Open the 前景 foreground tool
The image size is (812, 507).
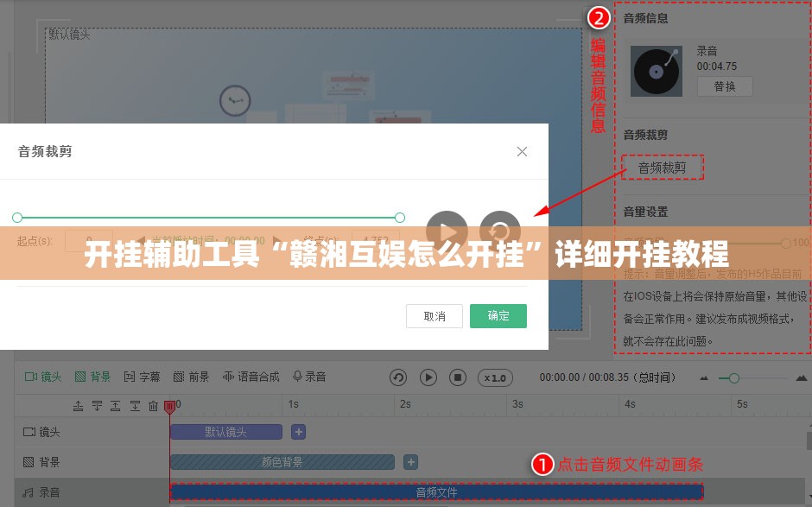pyautogui.click(x=191, y=377)
